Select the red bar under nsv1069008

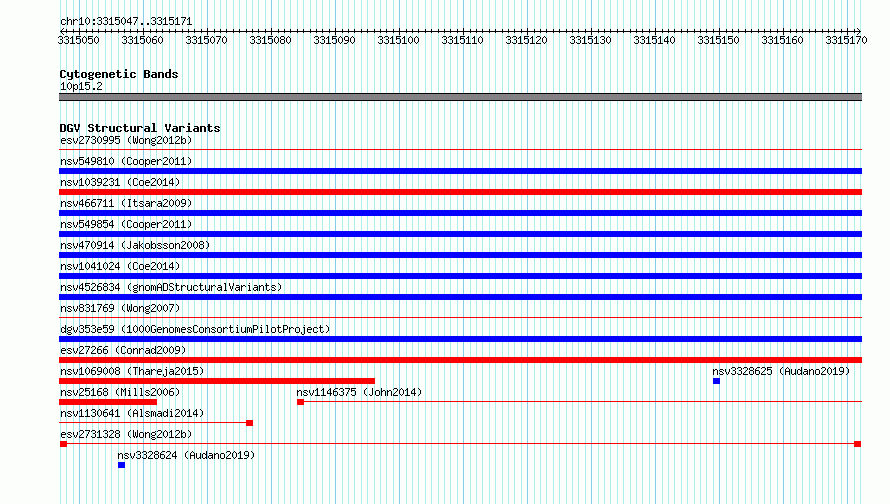click(x=217, y=381)
